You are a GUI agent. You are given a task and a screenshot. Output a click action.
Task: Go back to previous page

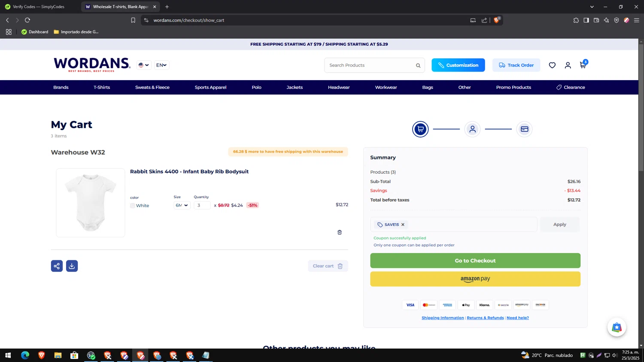[x=7, y=20]
